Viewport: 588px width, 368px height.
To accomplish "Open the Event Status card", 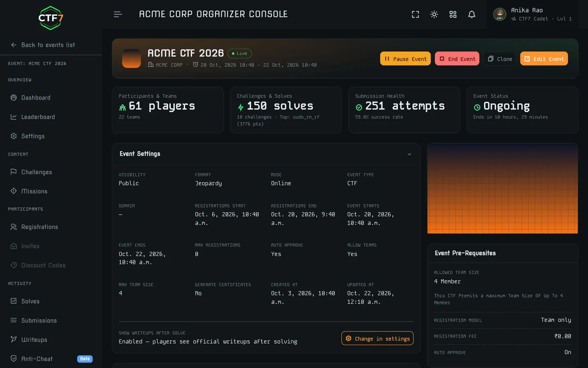I will (522, 110).
